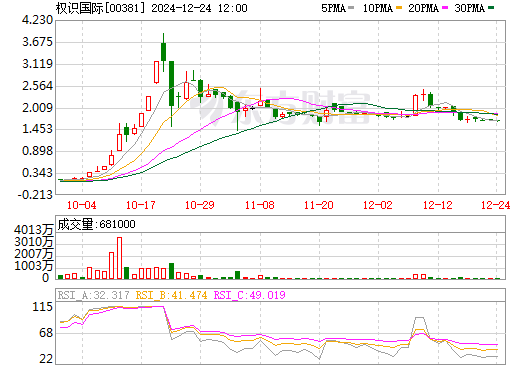The width and height of the screenshot is (520, 365).
Task: Select the 10-04 date axis label
Action: pos(82,205)
